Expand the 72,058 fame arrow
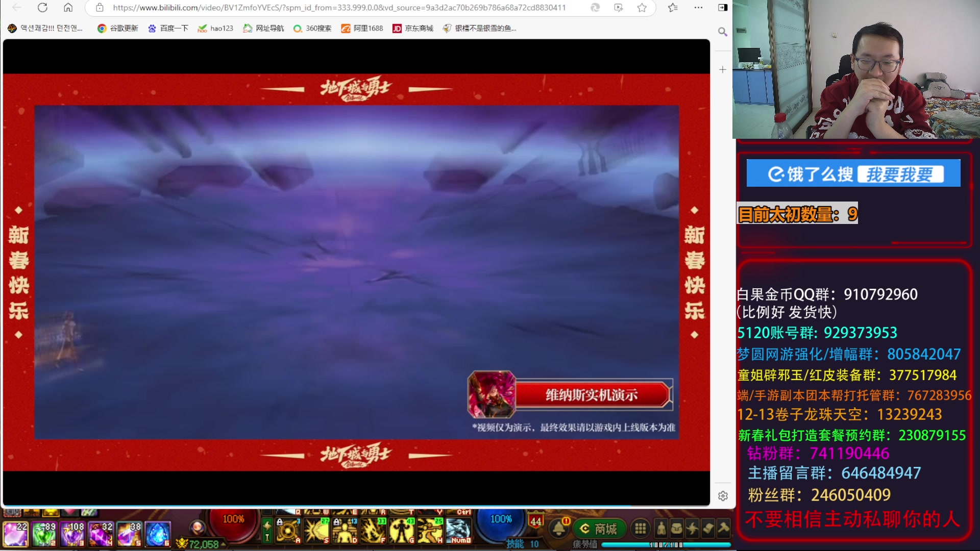Screen dimensions: 980x551 coord(223,544)
